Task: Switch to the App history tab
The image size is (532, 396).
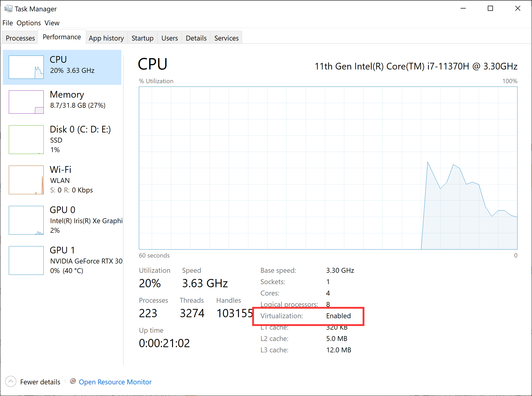Action: [106, 38]
